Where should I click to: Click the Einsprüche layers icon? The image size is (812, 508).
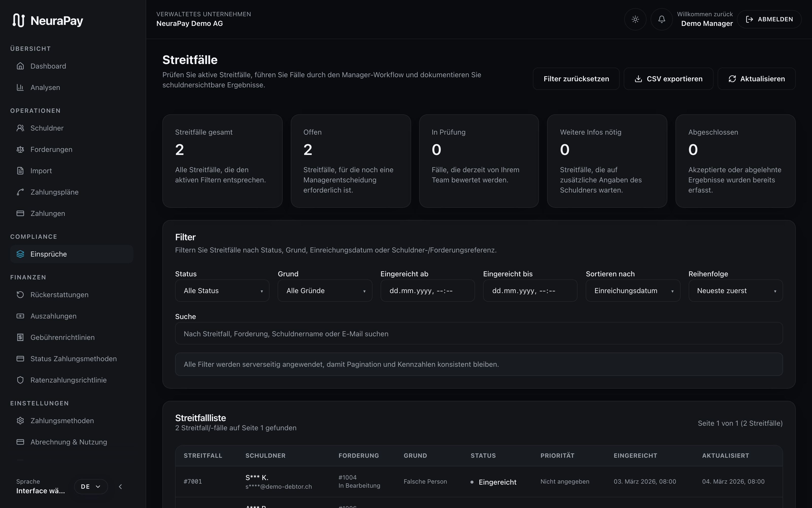pos(21,254)
